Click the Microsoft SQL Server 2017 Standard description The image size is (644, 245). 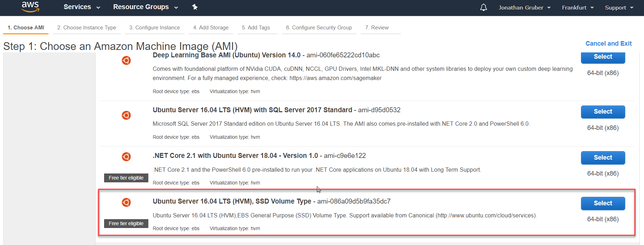(341, 124)
